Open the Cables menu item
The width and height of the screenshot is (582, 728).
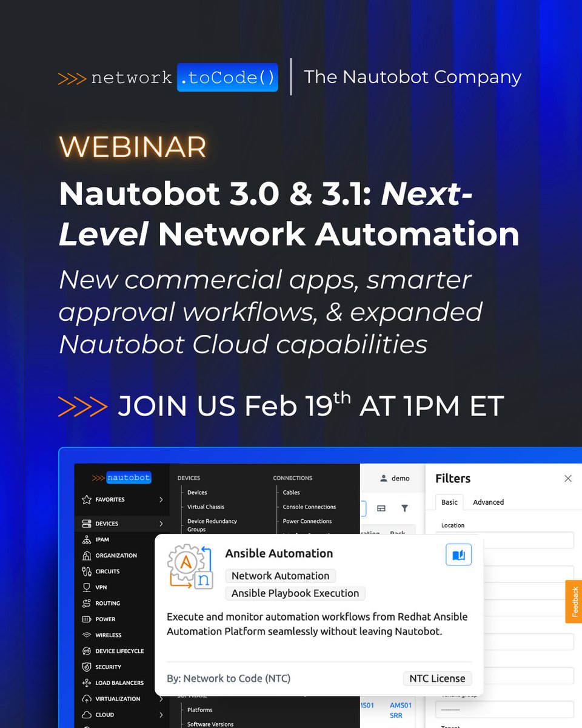click(x=291, y=493)
